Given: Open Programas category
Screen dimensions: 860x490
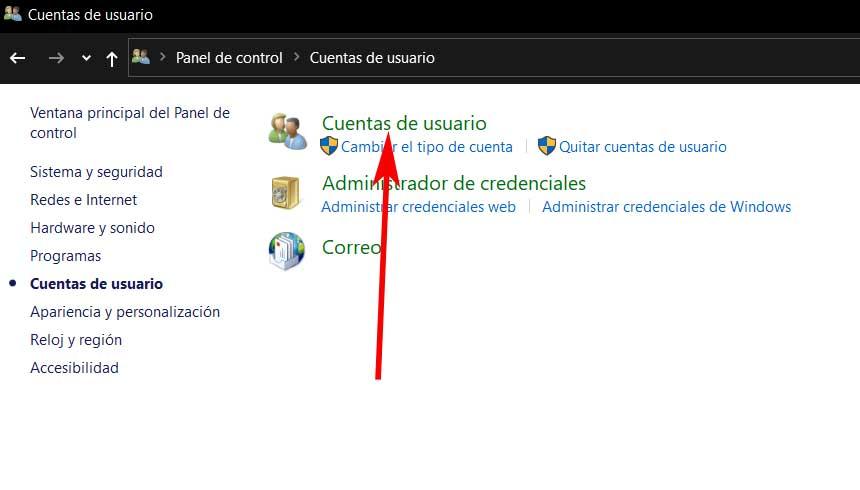Looking at the screenshot, I should point(65,256).
